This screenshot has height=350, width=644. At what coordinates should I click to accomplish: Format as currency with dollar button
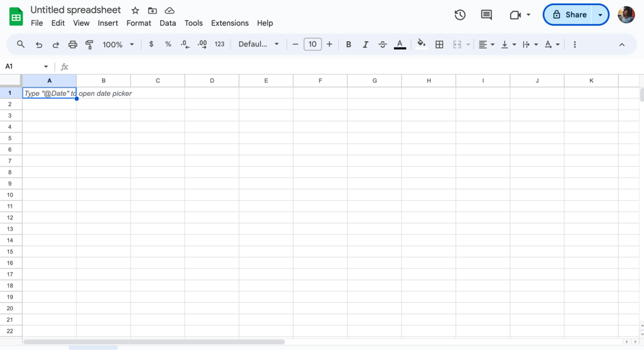tap(151, 44)
